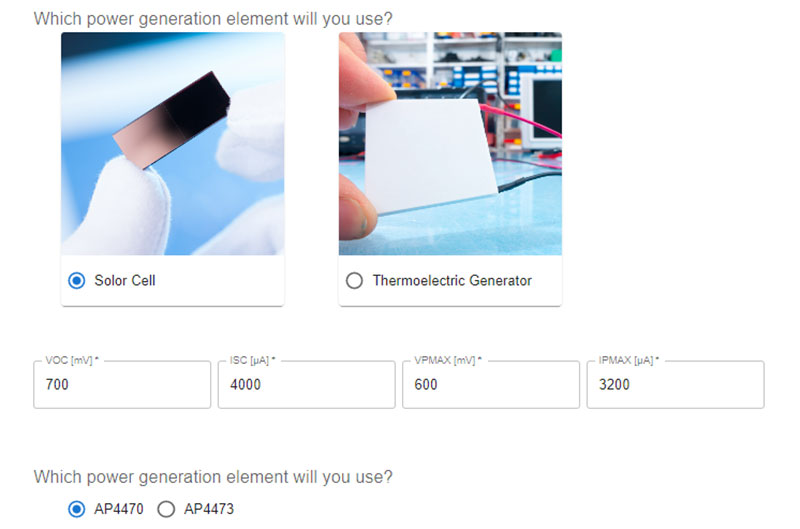Viewport: 800px width, 529px height.
Task: Click the thermoelectric generator photo
Action: [x=451, y=144]
